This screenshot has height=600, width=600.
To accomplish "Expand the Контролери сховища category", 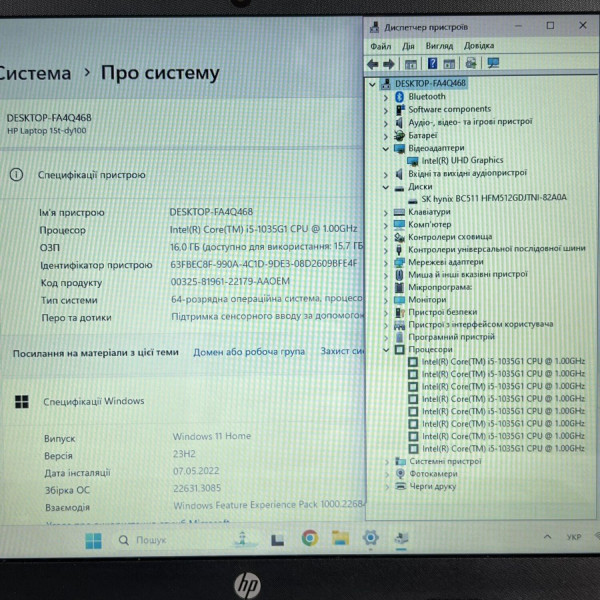I will (x=386, y=238).
